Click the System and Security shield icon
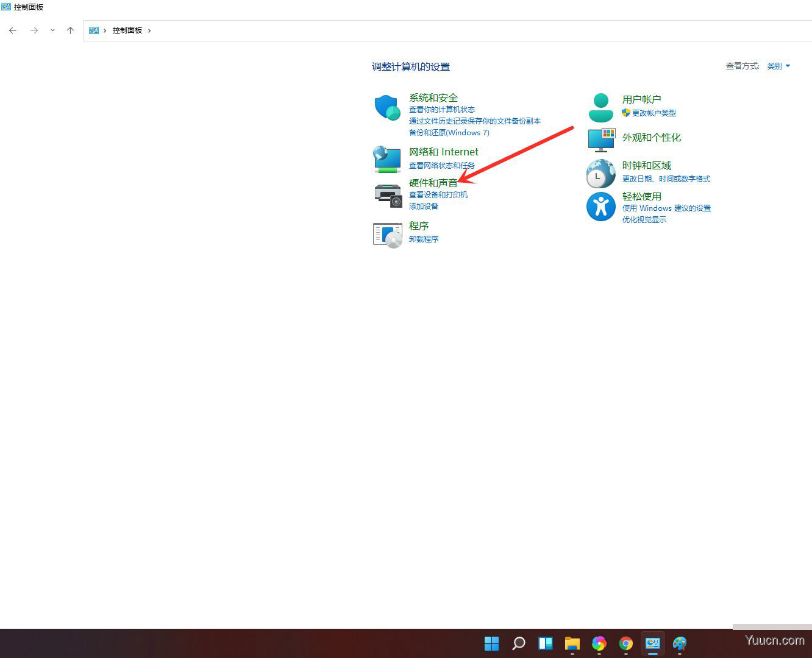Screen dimensions: 812x658 [387, 108]
